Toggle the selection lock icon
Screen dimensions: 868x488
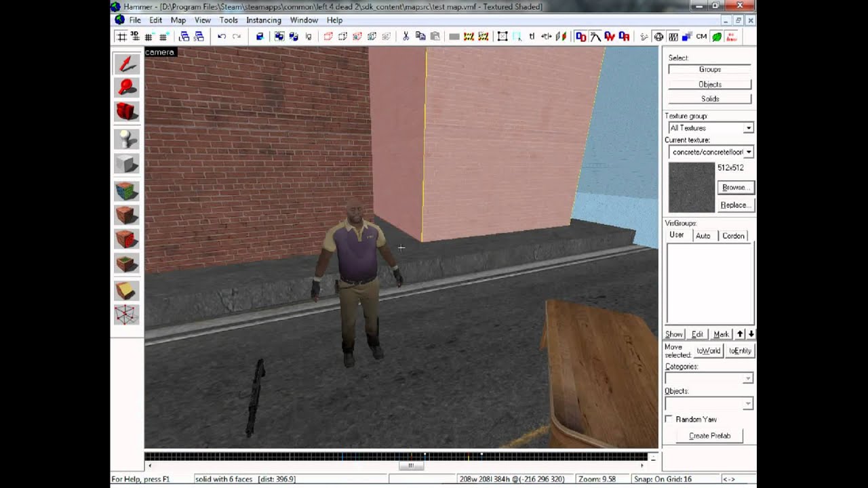tap(502, 37)
